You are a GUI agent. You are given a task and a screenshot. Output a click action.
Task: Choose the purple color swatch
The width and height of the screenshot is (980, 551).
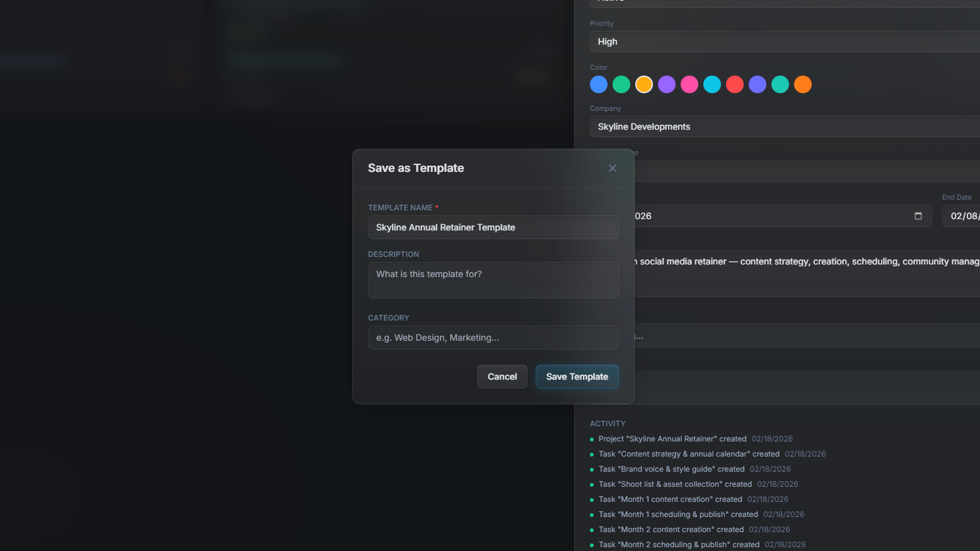point(667,84)
